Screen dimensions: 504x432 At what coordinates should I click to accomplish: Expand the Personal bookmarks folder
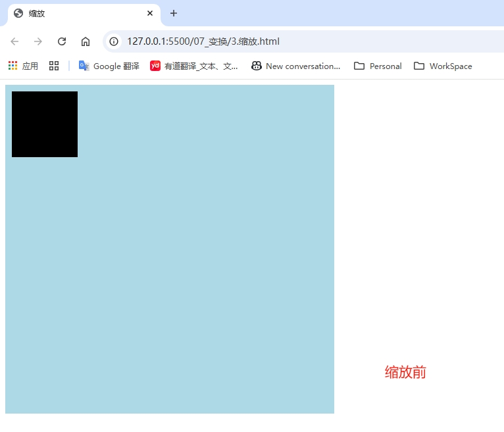[378, 66]
